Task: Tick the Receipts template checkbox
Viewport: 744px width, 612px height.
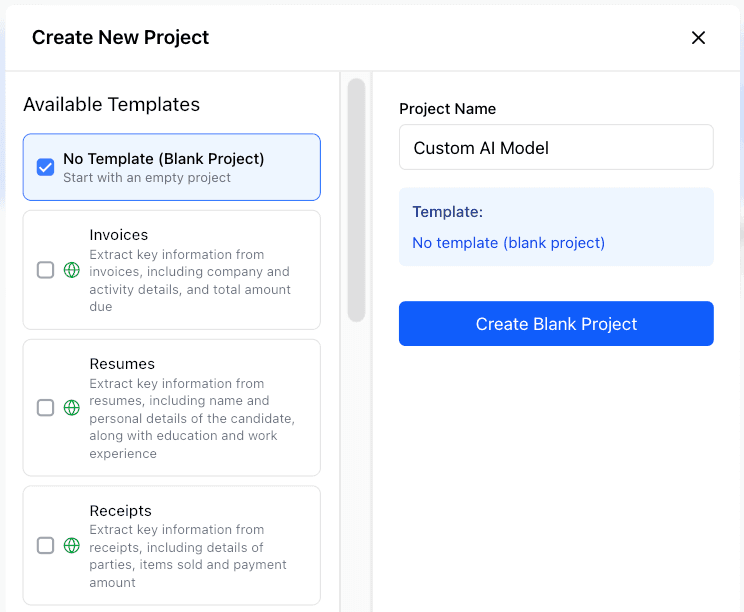Action: tap(45, 546)
